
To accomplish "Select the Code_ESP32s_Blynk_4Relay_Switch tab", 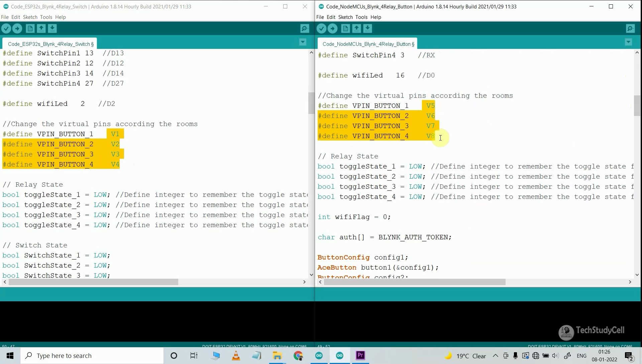I will [50, 43].
